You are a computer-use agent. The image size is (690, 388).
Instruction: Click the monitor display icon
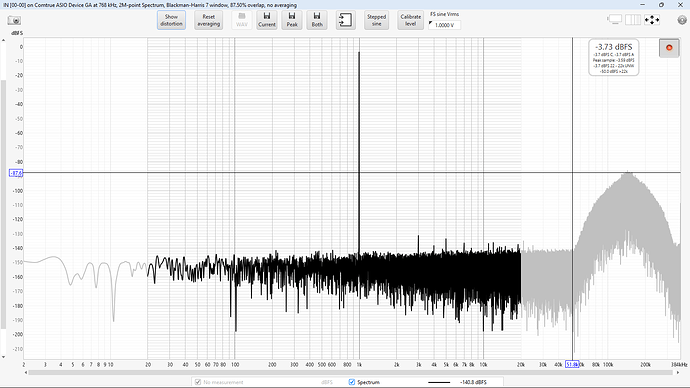tap(615, 20)
